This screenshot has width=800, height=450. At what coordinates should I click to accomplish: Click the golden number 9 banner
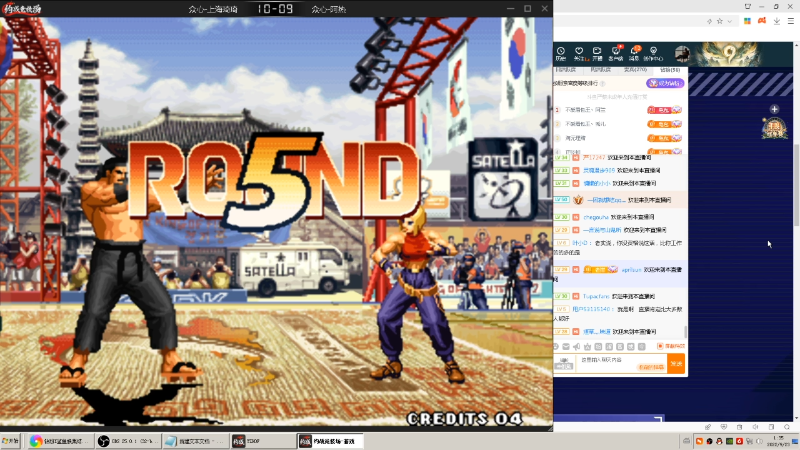(729, 54)
